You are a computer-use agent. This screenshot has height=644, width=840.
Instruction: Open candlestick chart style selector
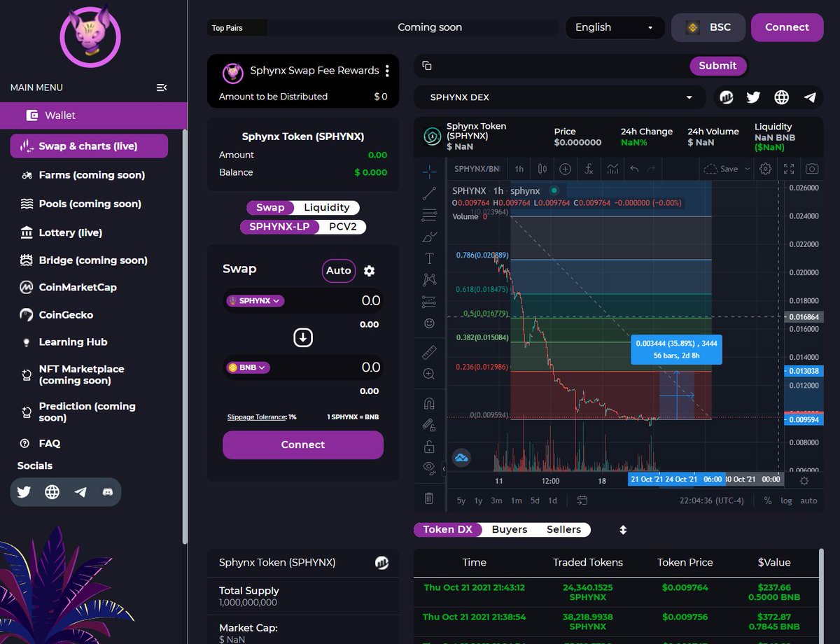(x=542, y=169)
